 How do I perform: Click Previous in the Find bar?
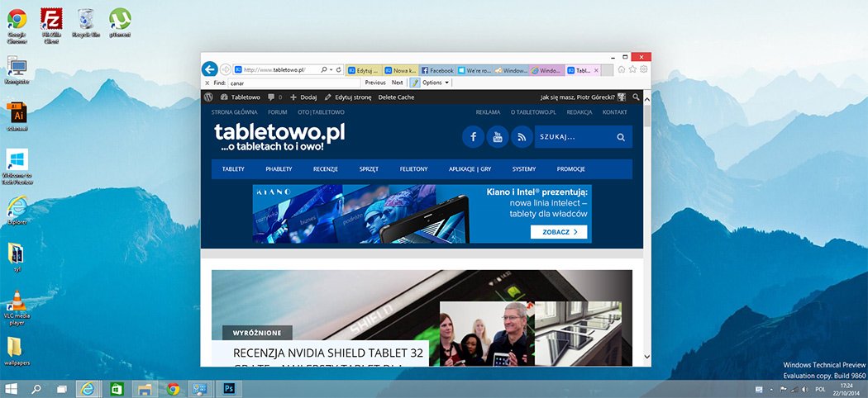375,83
